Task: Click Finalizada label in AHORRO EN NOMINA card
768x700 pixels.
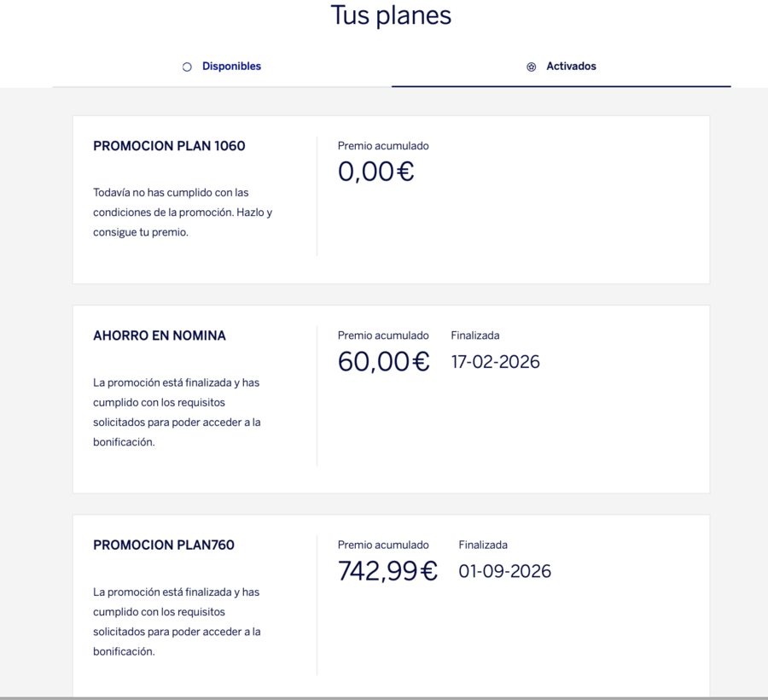Action: (x=475, y=335)
